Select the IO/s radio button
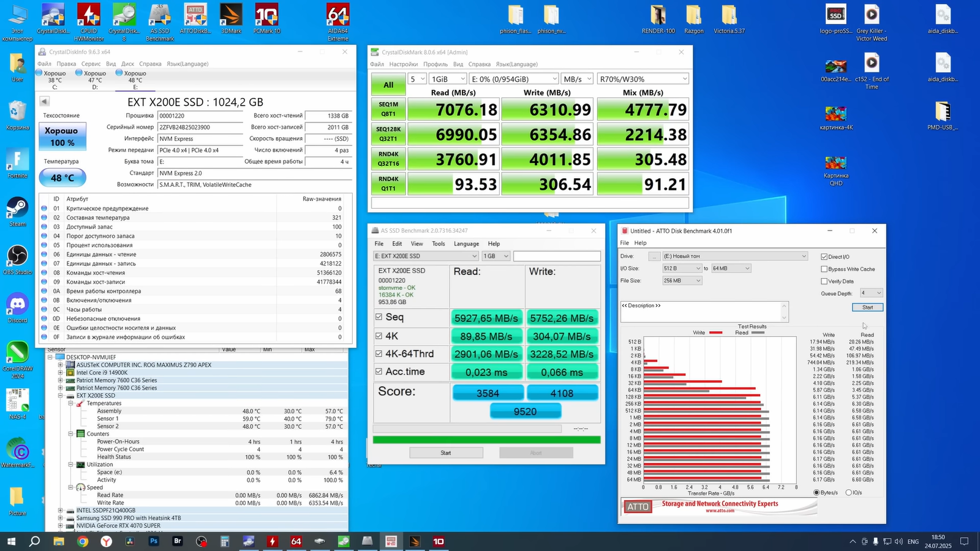The image size is (980, 551). [848, 493]
